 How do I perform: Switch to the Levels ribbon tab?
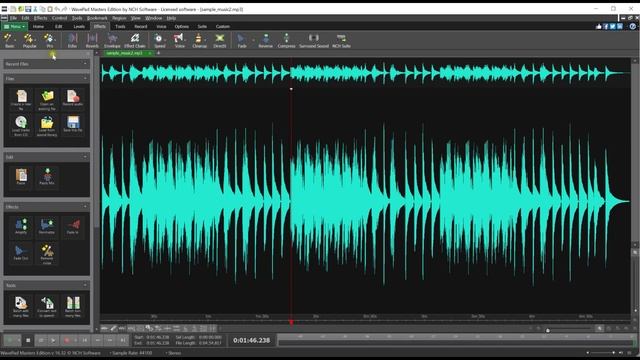point(79,27)
